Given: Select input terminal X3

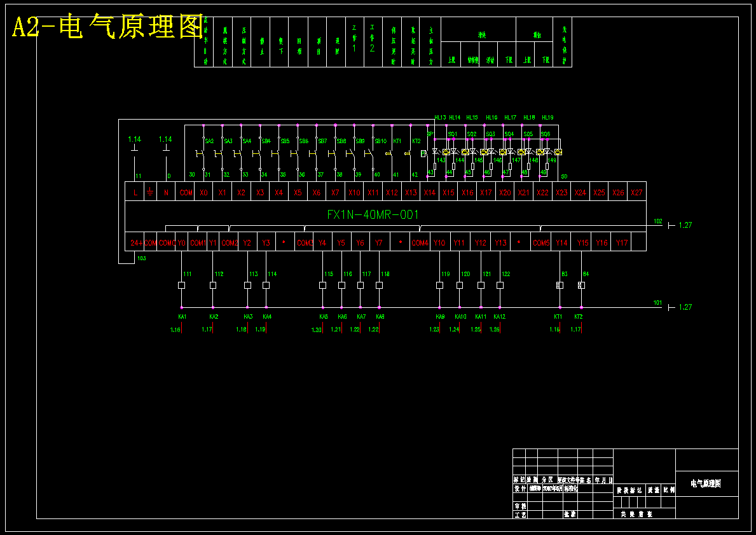Looking at the screenshot, I should point(260,193).
